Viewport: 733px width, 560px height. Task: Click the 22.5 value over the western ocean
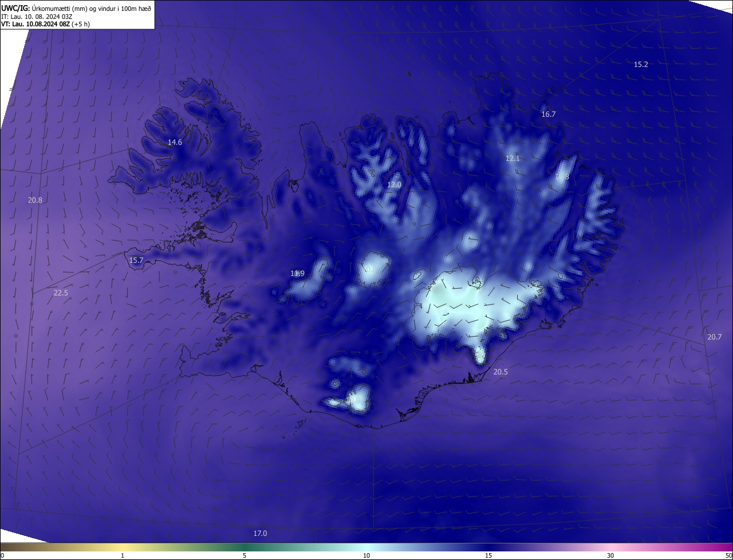61,293
